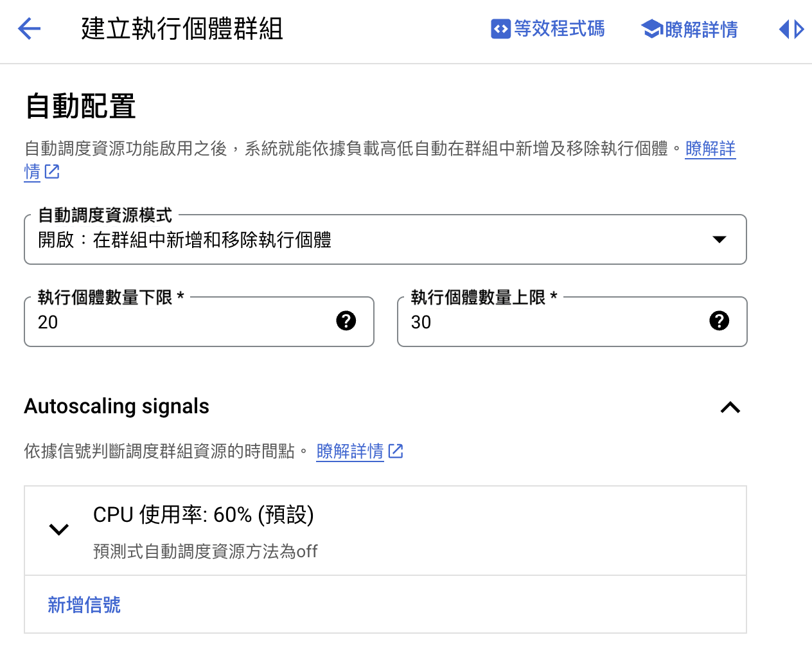812x662 pixels.
Task: Open help for 執行個體數量下限
Action: pyautogui.click(x=346, y=321)
